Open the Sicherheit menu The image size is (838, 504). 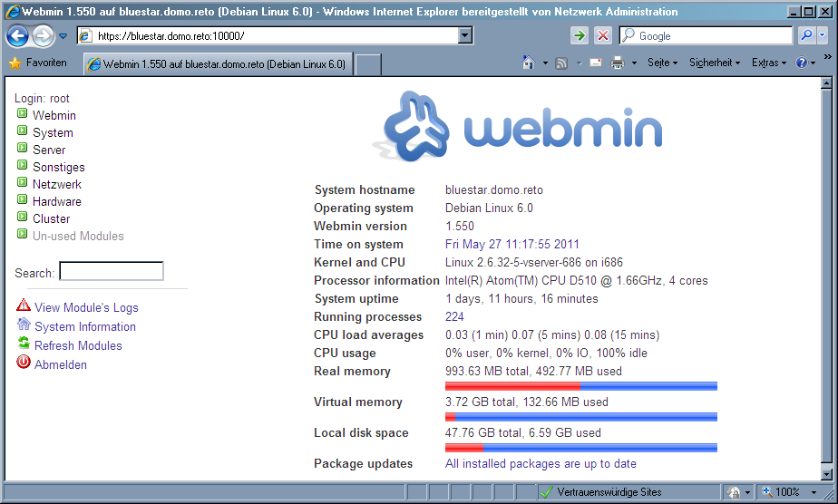714,63
